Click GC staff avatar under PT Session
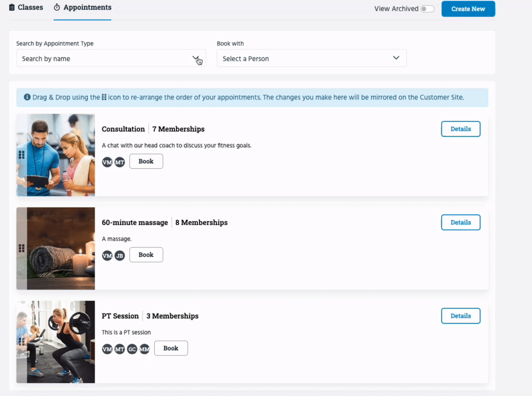Viewport: 532px width, 396px height. pos(132,349)
